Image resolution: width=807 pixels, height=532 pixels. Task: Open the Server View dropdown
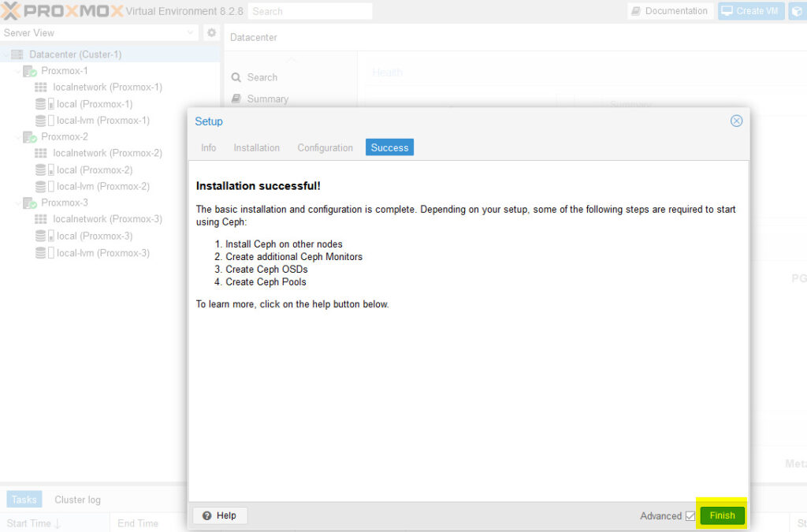click(190, 33)
